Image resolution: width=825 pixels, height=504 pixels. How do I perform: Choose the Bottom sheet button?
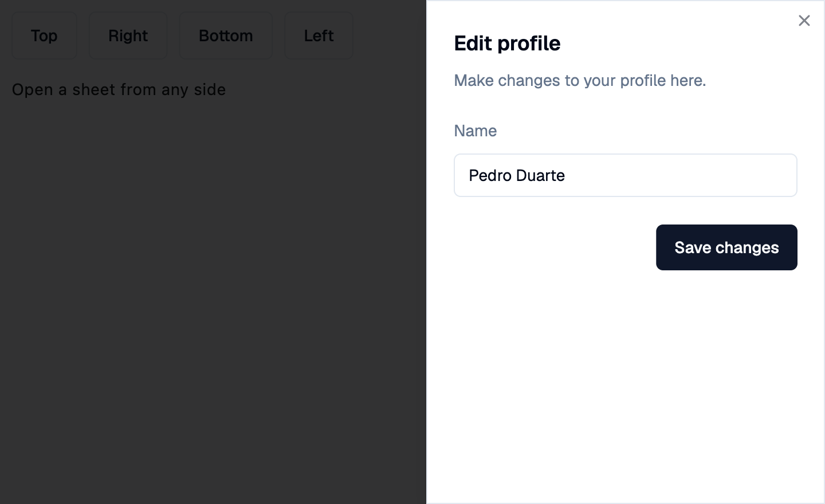coord(226,36)
